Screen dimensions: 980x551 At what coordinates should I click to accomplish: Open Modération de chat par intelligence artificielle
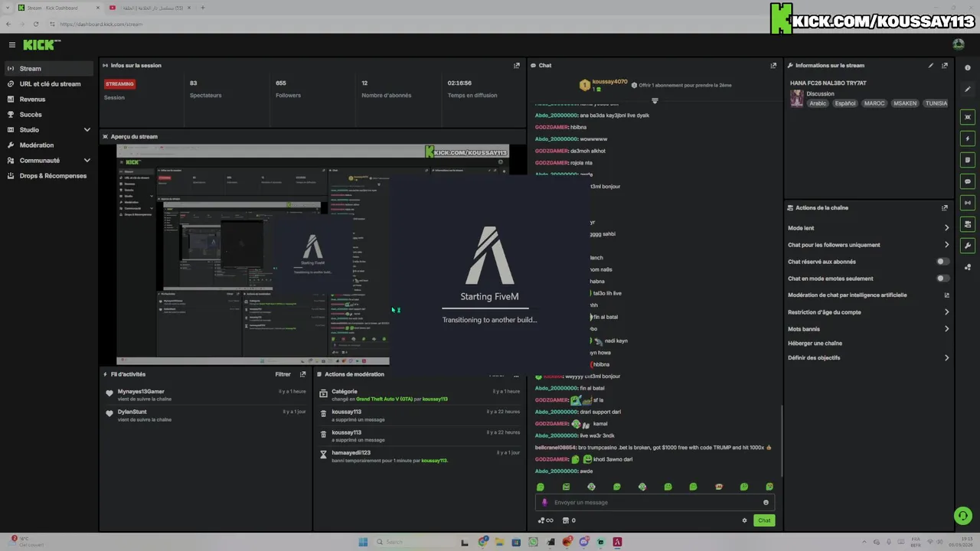pos(868,295)
